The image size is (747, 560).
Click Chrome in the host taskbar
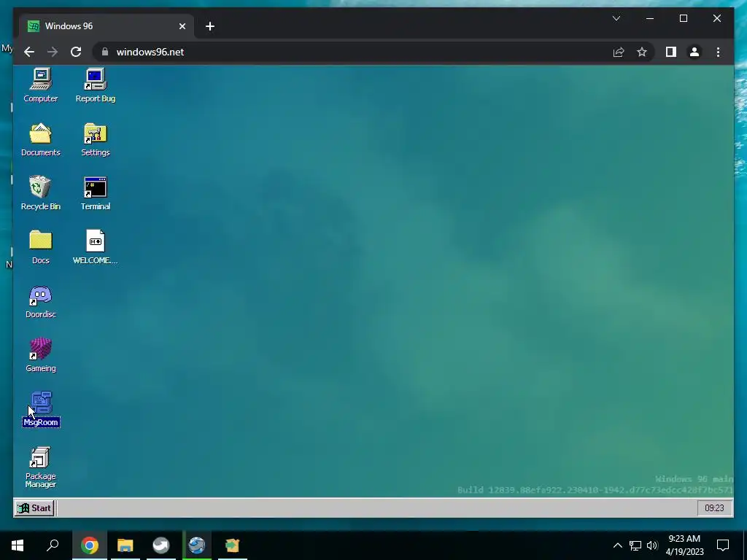[89, 545]
